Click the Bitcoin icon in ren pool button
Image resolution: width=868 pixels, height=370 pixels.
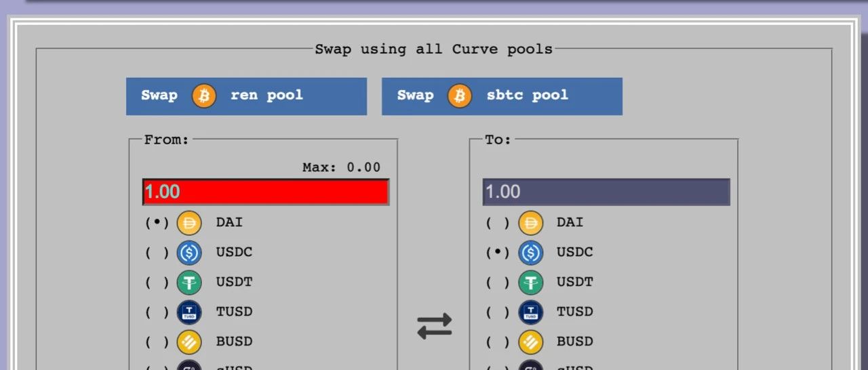tap(204, 96)
